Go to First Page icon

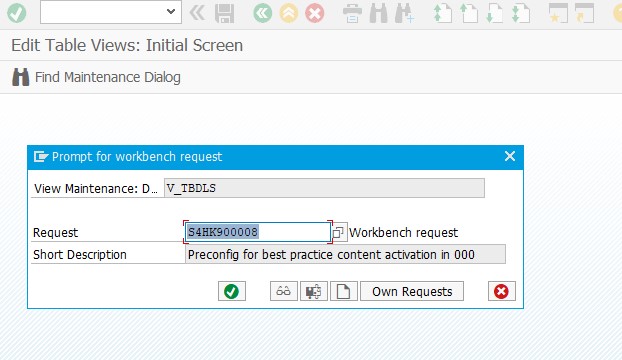pyautogui.click(x=442, y=13)
